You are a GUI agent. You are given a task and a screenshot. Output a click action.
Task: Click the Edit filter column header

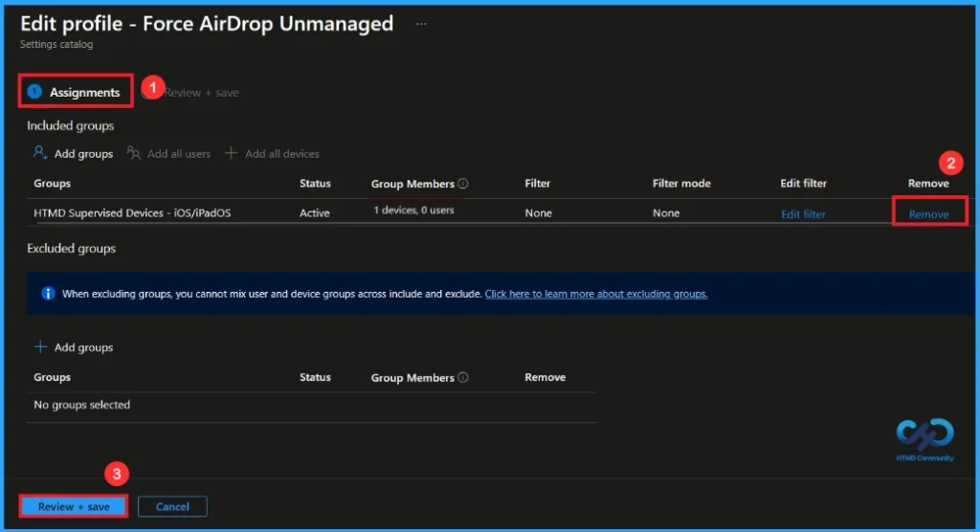pos(803,183)
